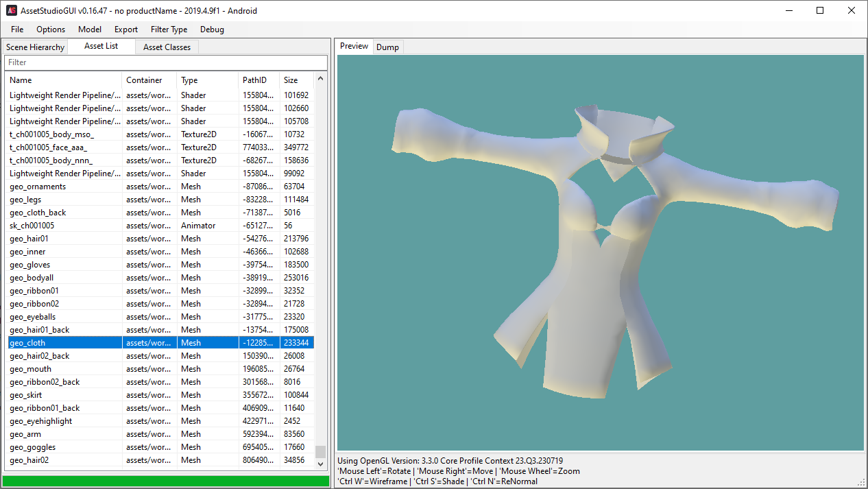Select the geo_arm mesh row
This screenshot has width=868, height=489.
pos(160,434)
